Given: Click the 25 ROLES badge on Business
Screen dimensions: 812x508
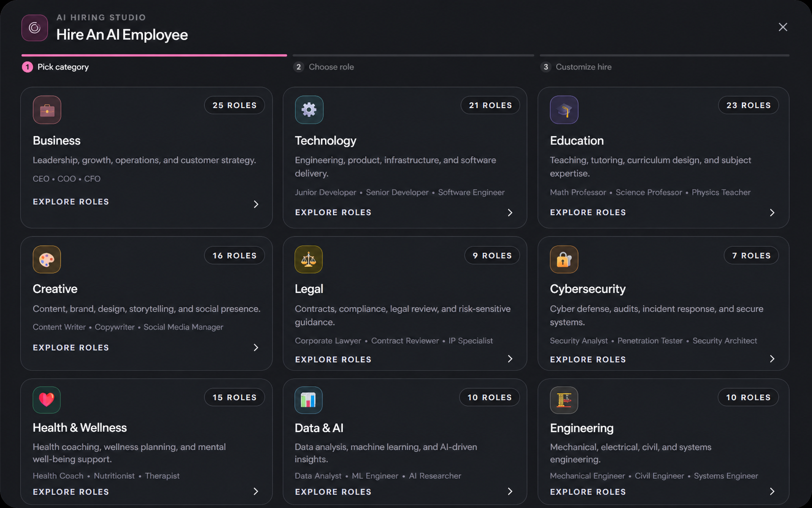Looking at the screenshot, I should pos(234,105).
